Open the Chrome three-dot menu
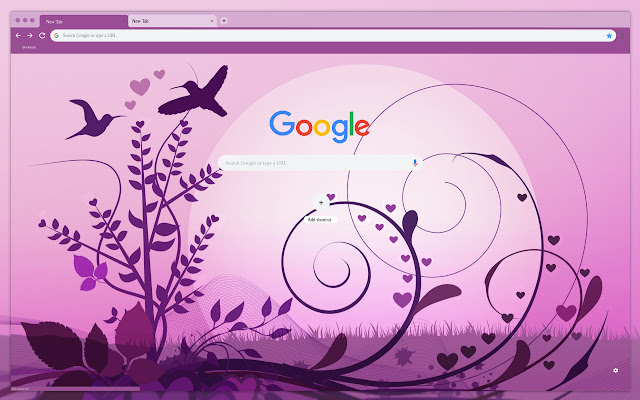 point(623,36)
